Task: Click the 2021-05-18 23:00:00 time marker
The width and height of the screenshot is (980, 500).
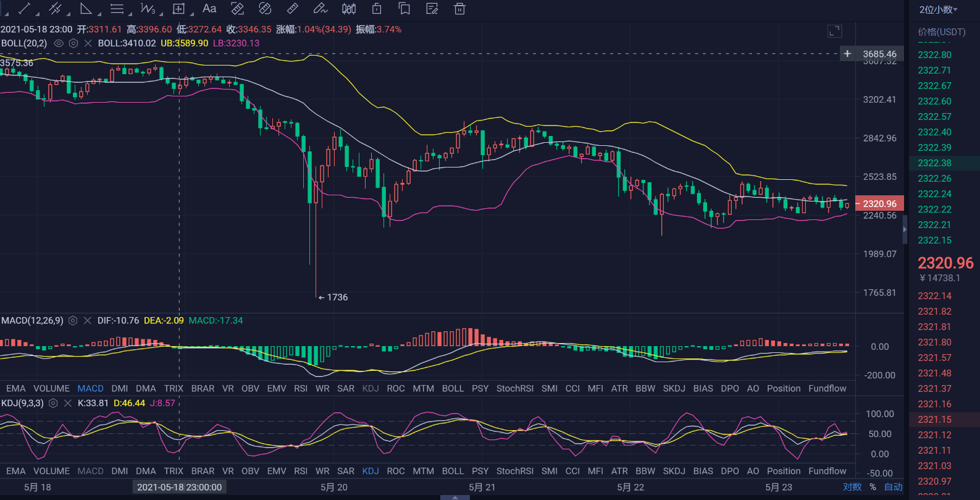Action: pyautogui.click(x=179, y=487)
